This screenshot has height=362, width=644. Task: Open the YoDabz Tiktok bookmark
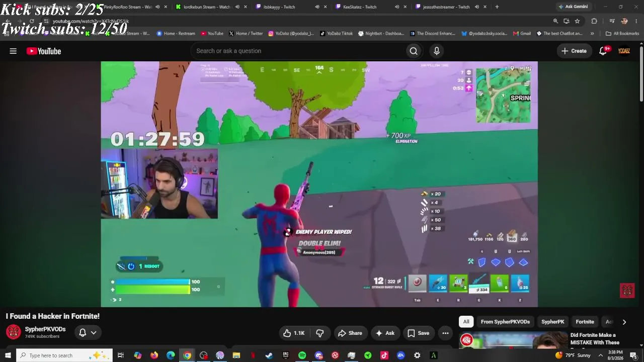pos(336,34)
